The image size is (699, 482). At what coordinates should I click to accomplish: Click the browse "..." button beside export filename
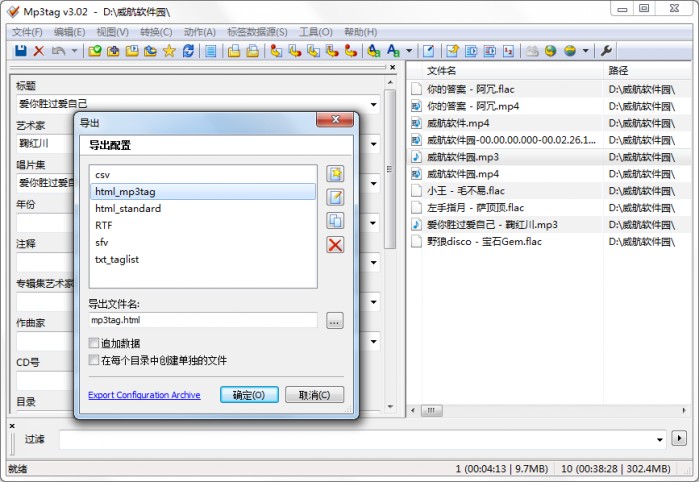click(335, 321)
